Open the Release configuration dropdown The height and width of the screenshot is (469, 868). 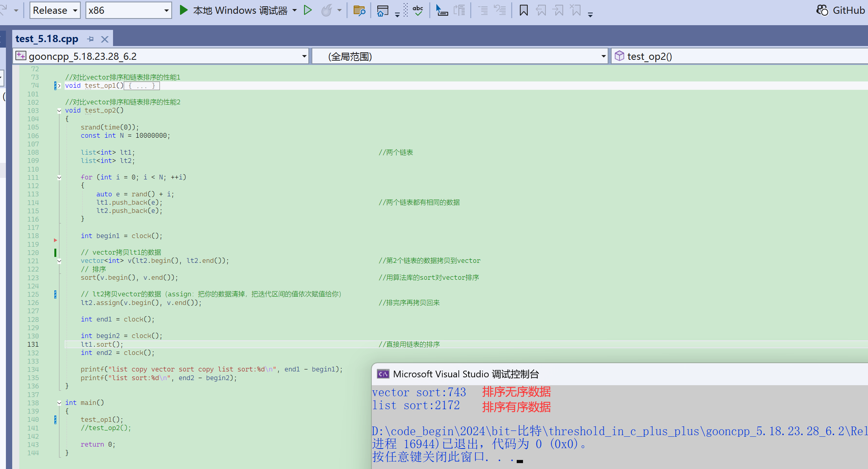[x=55, y=10]
